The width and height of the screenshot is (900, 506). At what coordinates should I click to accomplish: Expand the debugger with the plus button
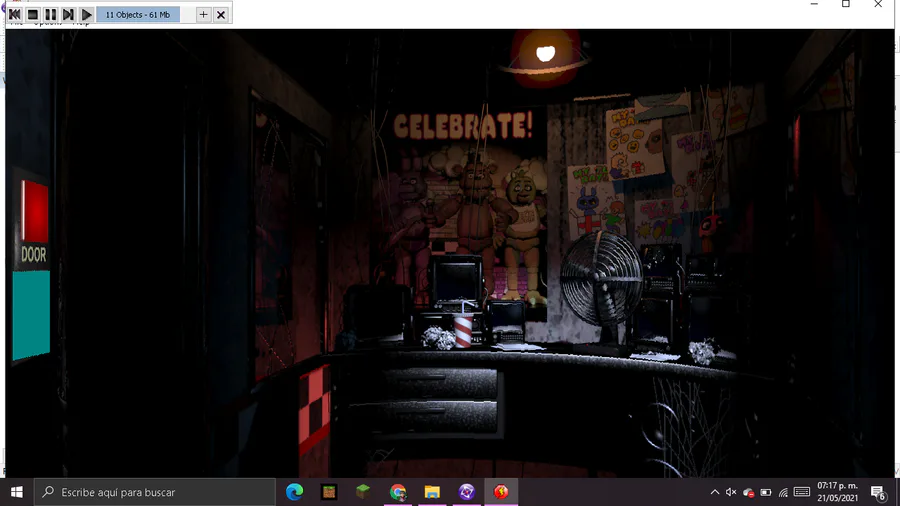click(x=203, y=14)
